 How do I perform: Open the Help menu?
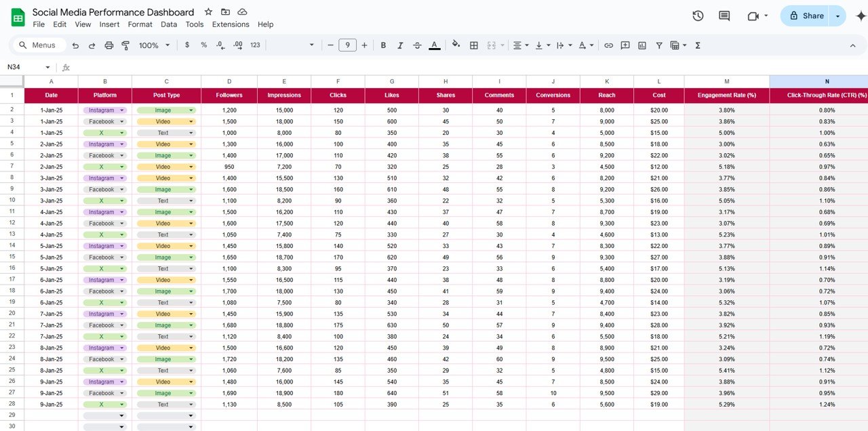pos(265,24)
